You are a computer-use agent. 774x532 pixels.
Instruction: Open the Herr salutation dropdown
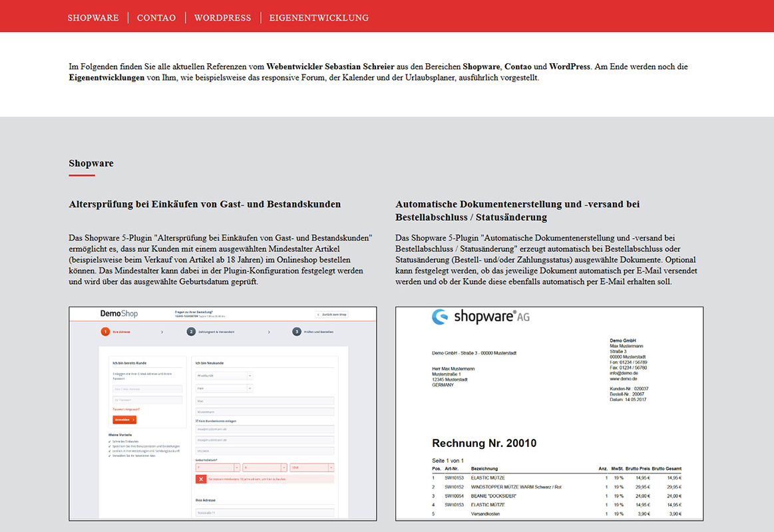tap(224, 388)
